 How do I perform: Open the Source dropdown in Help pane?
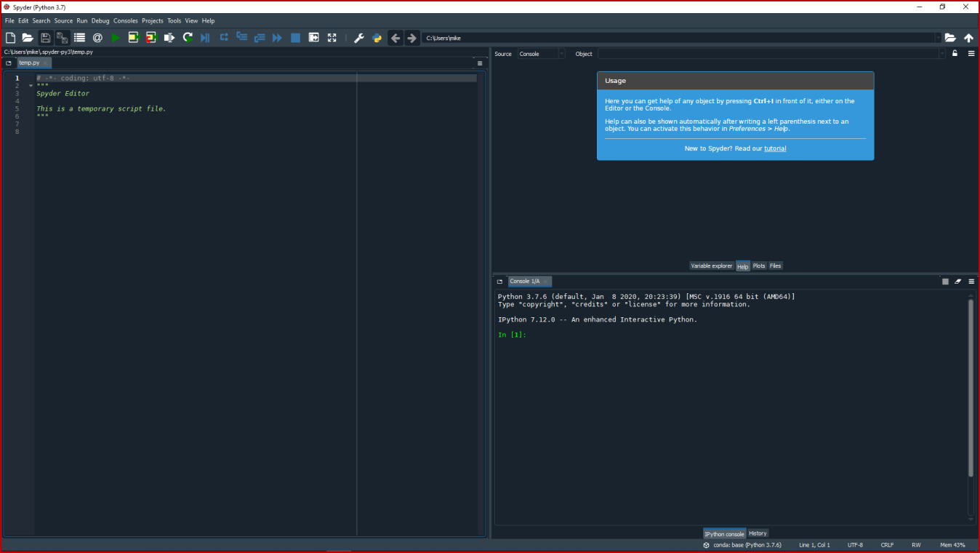541,54
